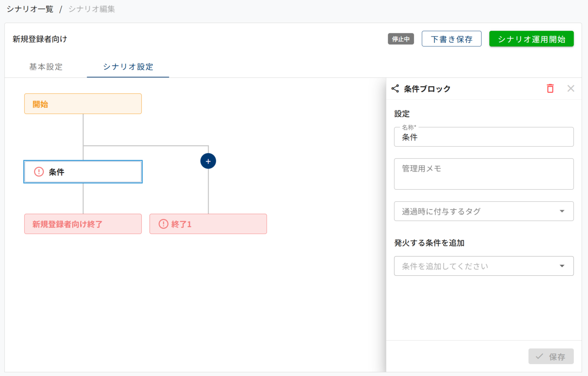Click the checkmark on the 保存 button
This screenshot has width=588, height=376.
[x=539, y=356]
